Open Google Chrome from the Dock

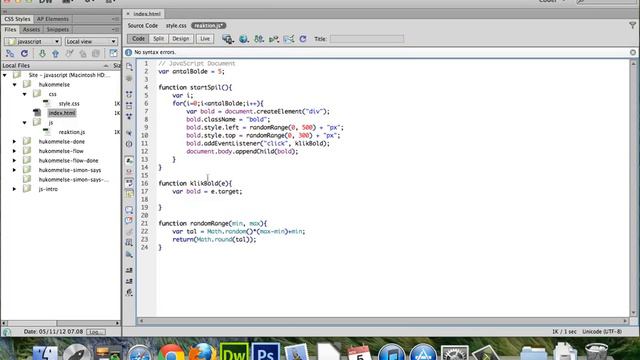click(x=171, y=352)
